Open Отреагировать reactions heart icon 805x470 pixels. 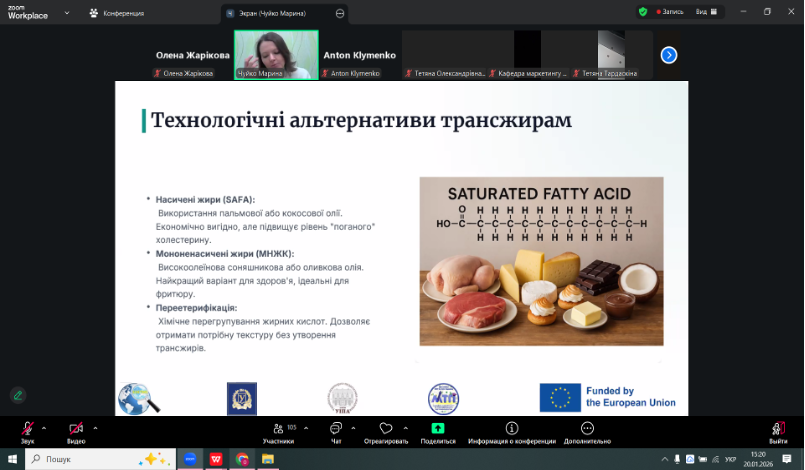386,433
